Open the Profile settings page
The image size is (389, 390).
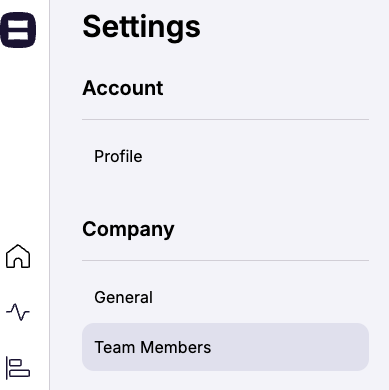click(x=118, y=156)
